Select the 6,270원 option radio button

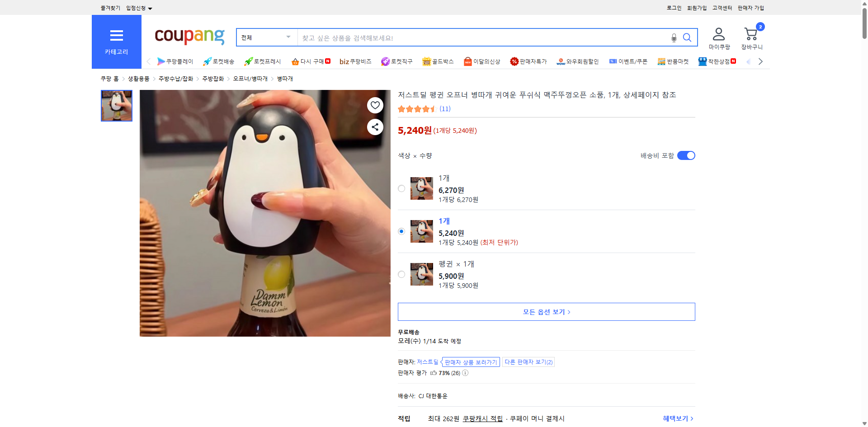(x=401, y=188)
